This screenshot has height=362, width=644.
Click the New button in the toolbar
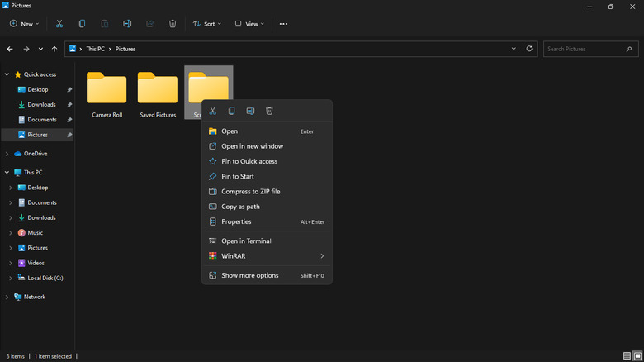pos(22,24)
